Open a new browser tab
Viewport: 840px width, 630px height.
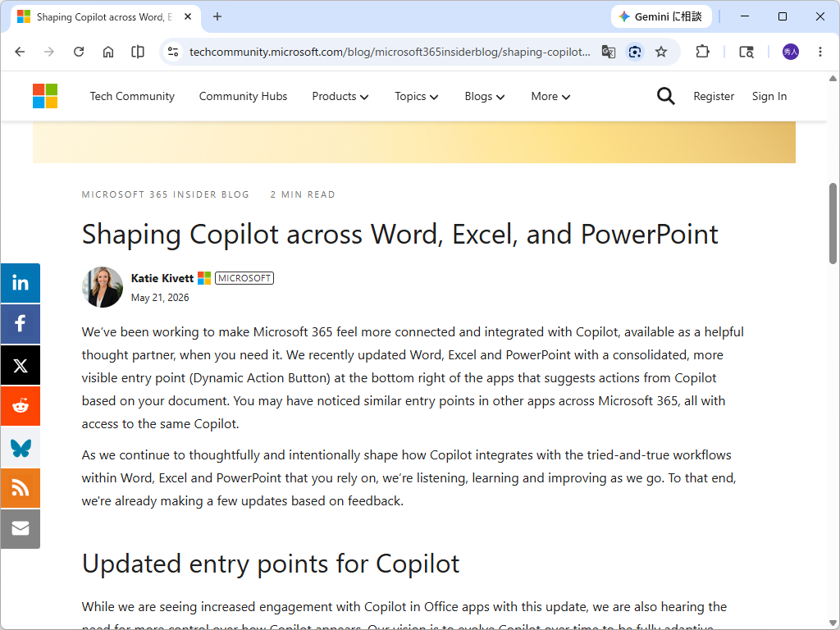tap(217, 16)
